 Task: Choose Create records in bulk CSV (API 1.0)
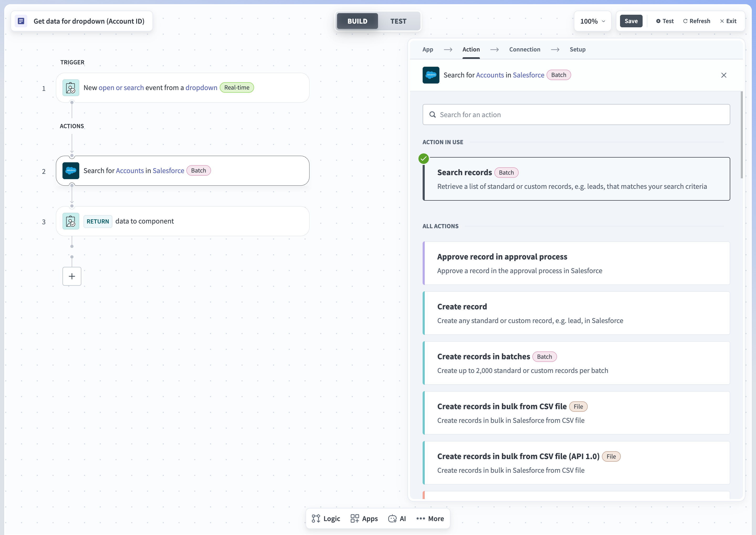point(576,463)
